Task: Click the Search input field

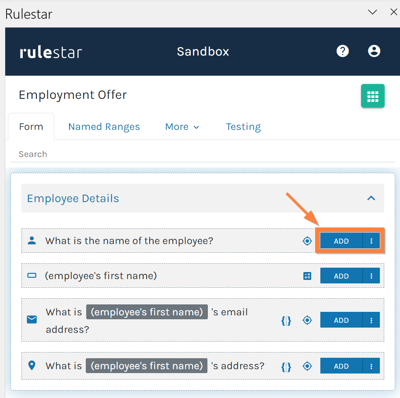Action: tap(203, 154)
